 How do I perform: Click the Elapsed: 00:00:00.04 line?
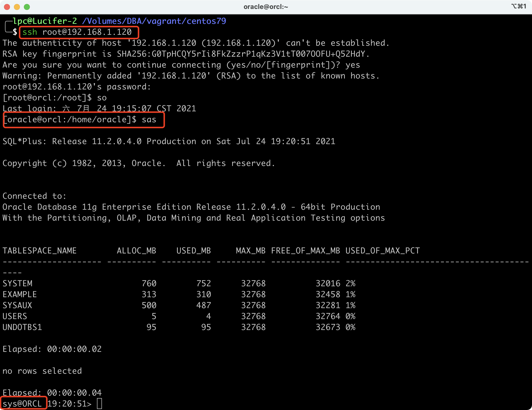[52, 393]
